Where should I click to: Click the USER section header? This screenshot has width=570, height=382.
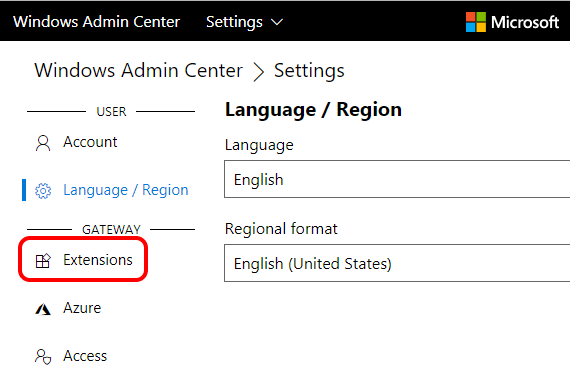pyautogui.click(x=111, y=112)
